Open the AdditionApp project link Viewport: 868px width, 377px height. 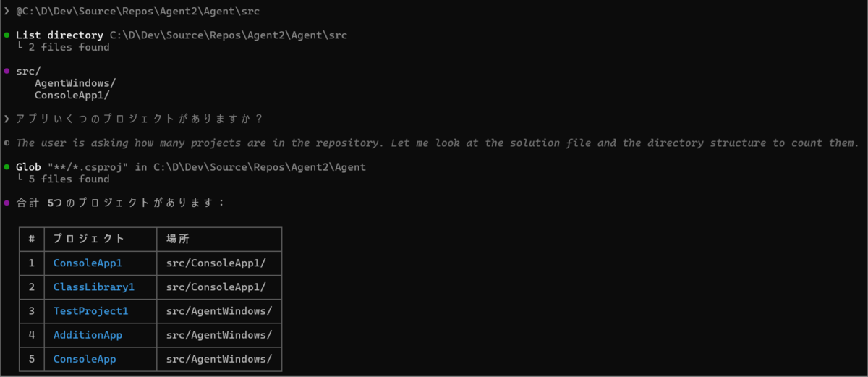(x=88, y=335)
